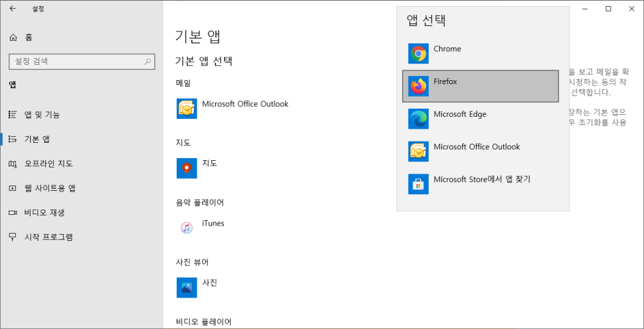Open 앱 및 기능 settings page
This screenshot has width=644, height=329.
82,114
